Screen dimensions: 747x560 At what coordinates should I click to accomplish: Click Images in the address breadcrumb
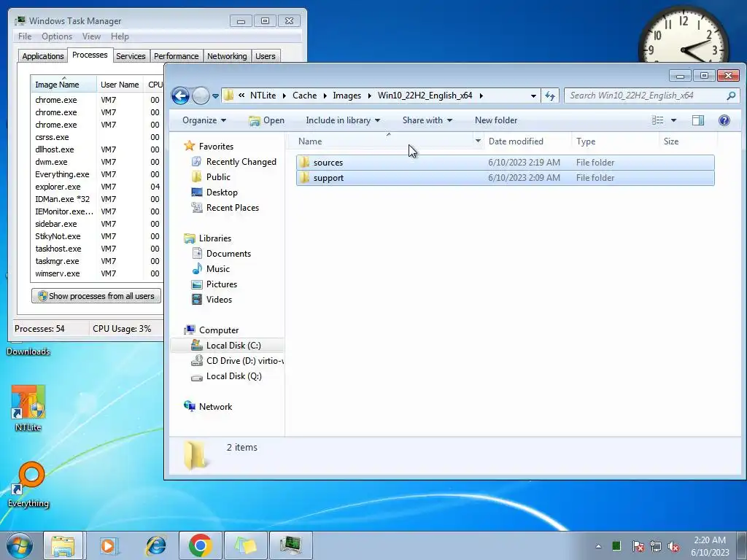pyautogui.click(x=347, y=96)
